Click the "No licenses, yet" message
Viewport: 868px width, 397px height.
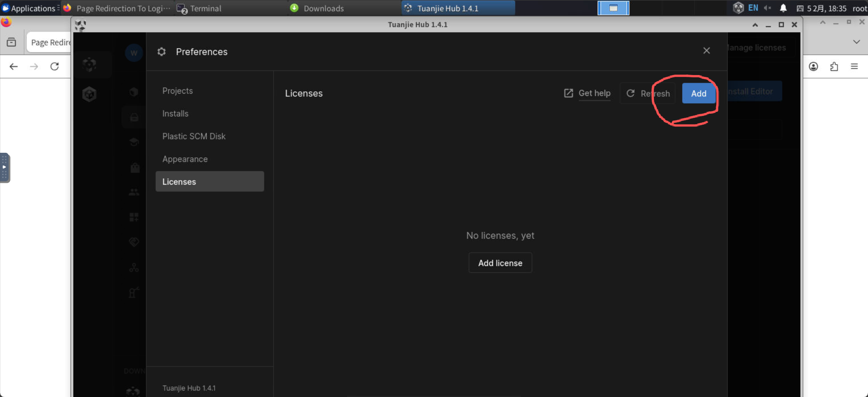point(500,236)
